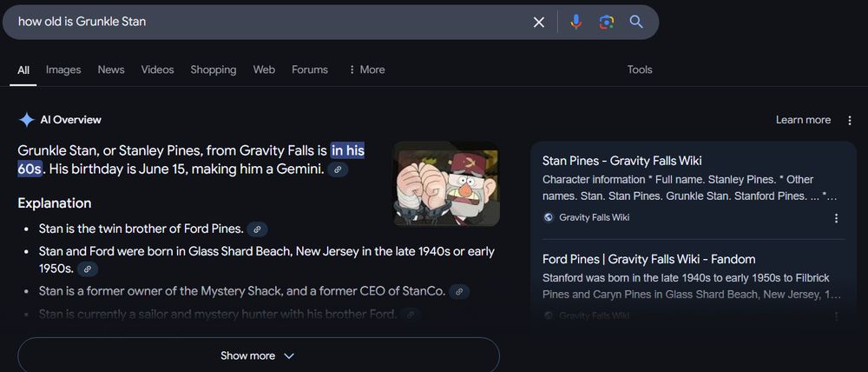The height and width of the screenshot is (372, 868).
Task: Open source link chip after '1950s.'
Action: 88,269
